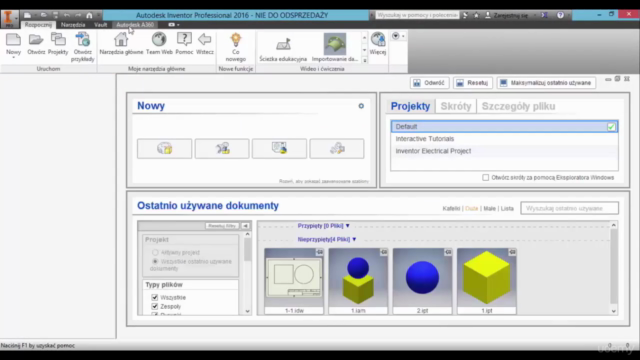Viewport: 640px width, 360px height.
Task: Expand the dropdown under Nowy ribbon button
Action: click(x=13, y=58)
